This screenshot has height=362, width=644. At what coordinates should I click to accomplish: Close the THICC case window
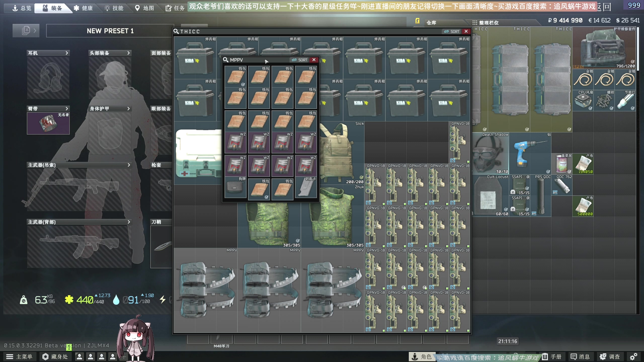pyautogui.click(x=466, y=31)
